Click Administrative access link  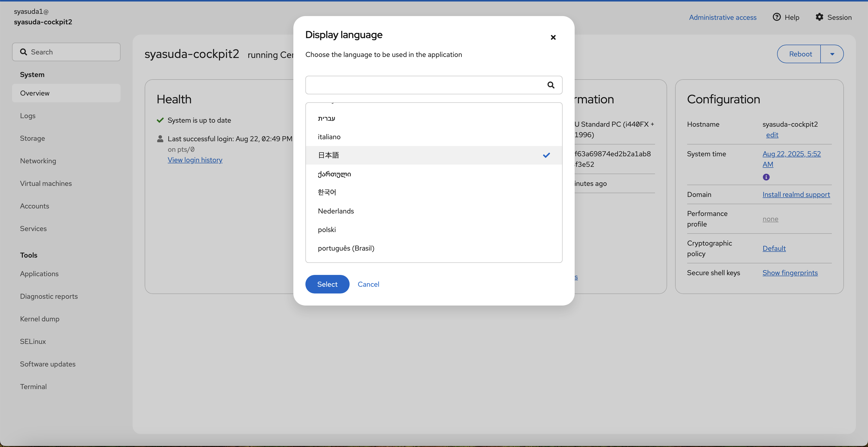pos(722,17)
